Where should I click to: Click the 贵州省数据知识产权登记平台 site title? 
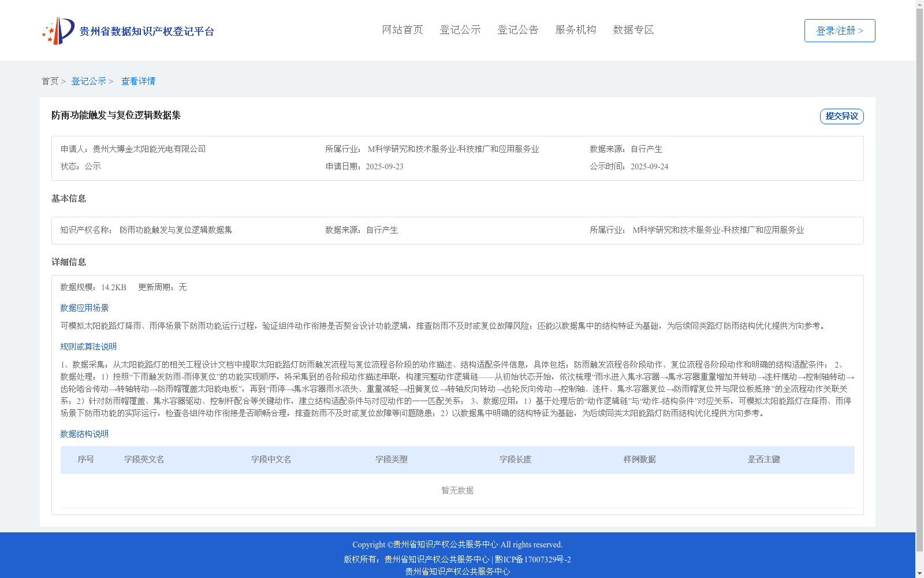tap(147, 31)
